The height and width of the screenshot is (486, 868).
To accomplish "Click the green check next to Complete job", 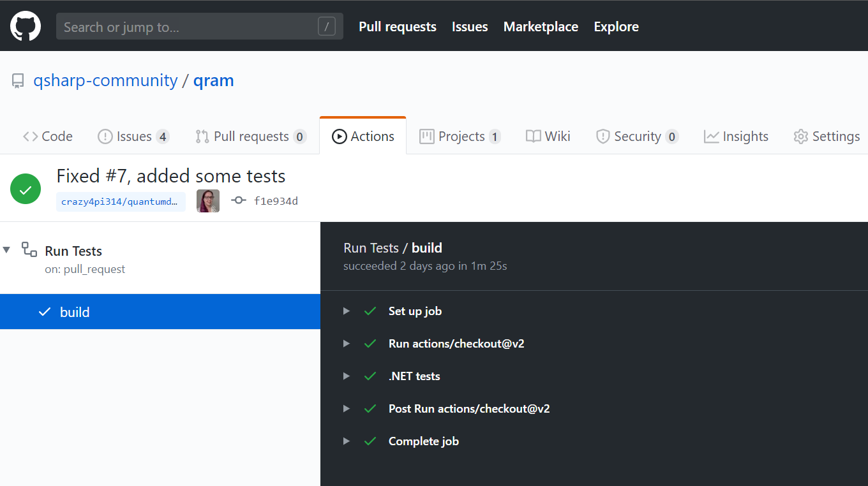I will pyautogui.click(x=370, y=441).
